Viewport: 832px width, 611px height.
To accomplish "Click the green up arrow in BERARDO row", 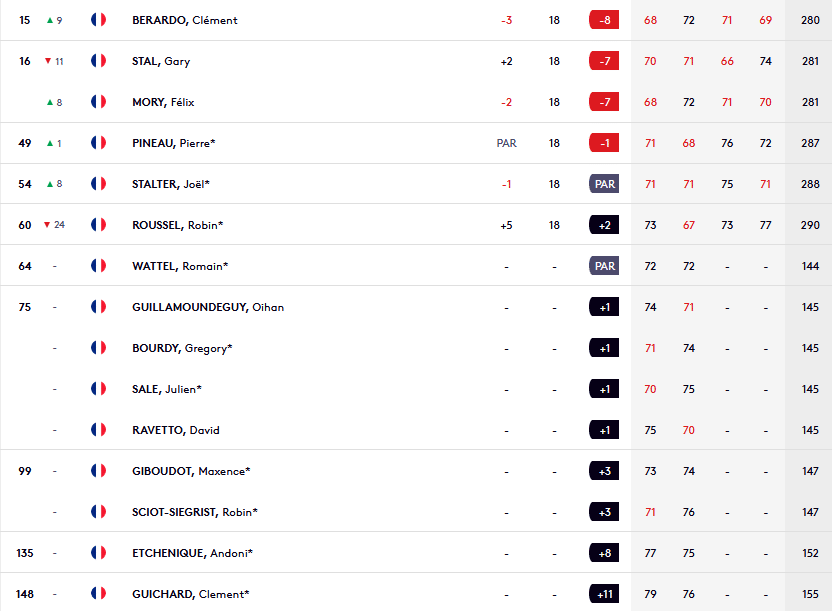I will 50,20.
